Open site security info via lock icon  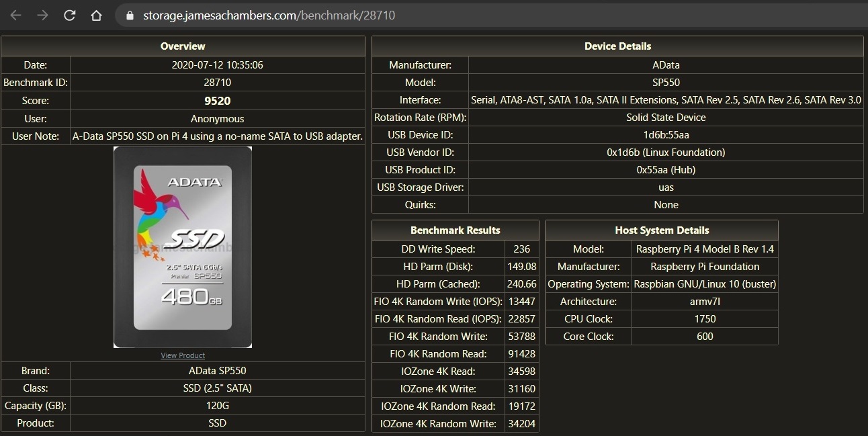pyautogui.click(x=130, y=15)
